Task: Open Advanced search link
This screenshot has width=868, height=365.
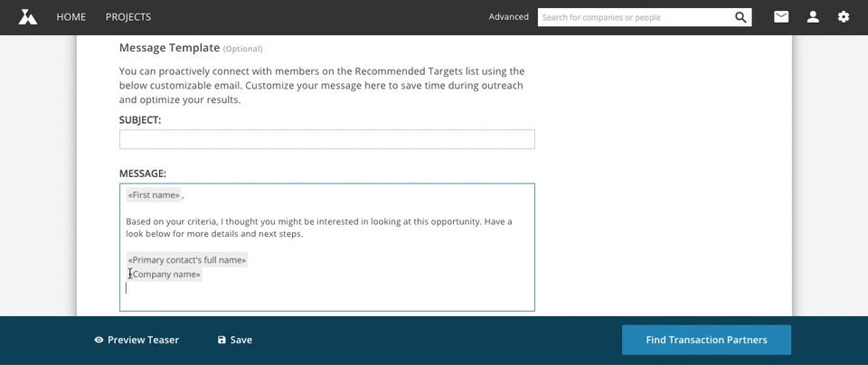Action: (x=508, y=16)
